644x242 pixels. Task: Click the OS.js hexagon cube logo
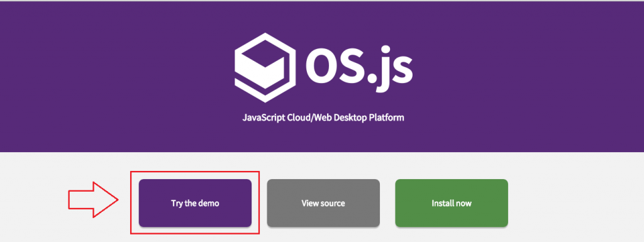pos(265,67)
